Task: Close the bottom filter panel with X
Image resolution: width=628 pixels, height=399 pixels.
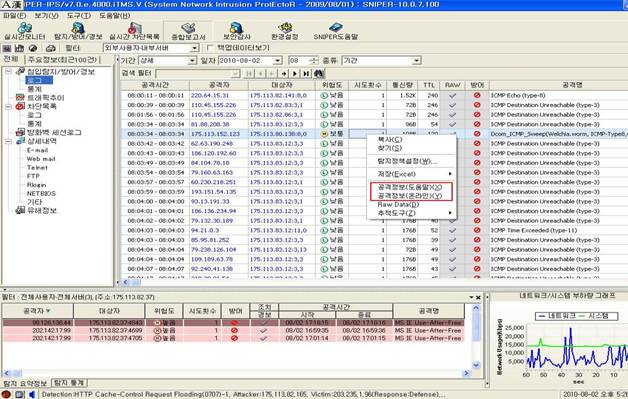Action: pyautogui.click(x=478, y=297)
